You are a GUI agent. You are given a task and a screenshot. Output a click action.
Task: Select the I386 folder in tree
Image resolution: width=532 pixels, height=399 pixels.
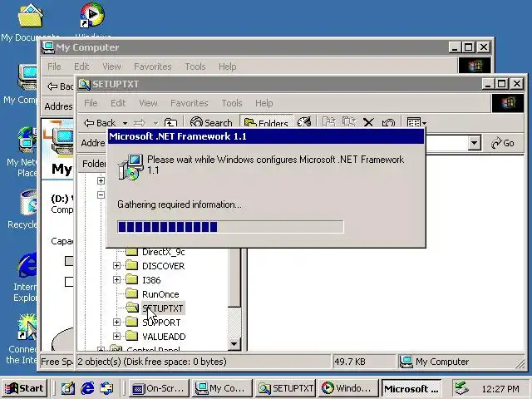(x=151, y=280)
